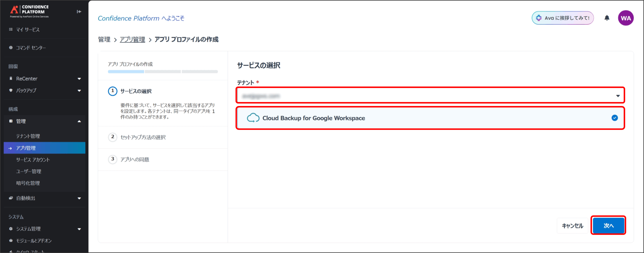Screen dimensions: 644x253
Task: Collapse the sidebar with the arrow icon
Action: coord(79,12)
